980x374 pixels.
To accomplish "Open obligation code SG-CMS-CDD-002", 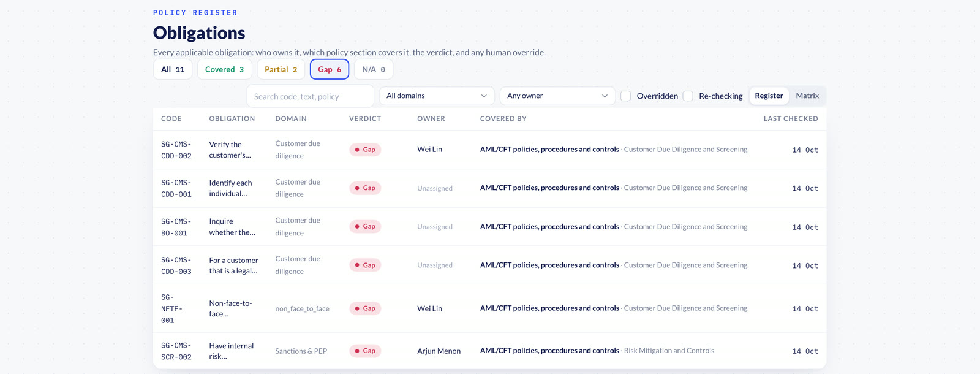I will pyautogui.click(x=176, y=150).
